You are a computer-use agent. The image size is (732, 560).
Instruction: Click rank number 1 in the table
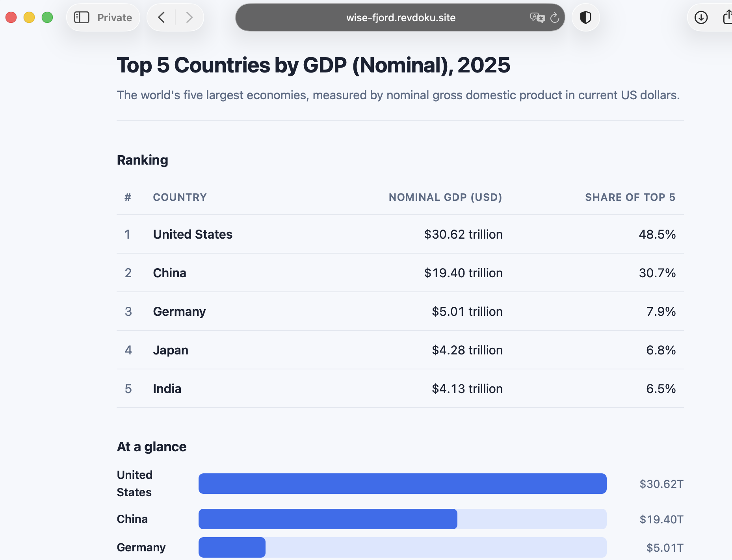(x=128, y=234)
